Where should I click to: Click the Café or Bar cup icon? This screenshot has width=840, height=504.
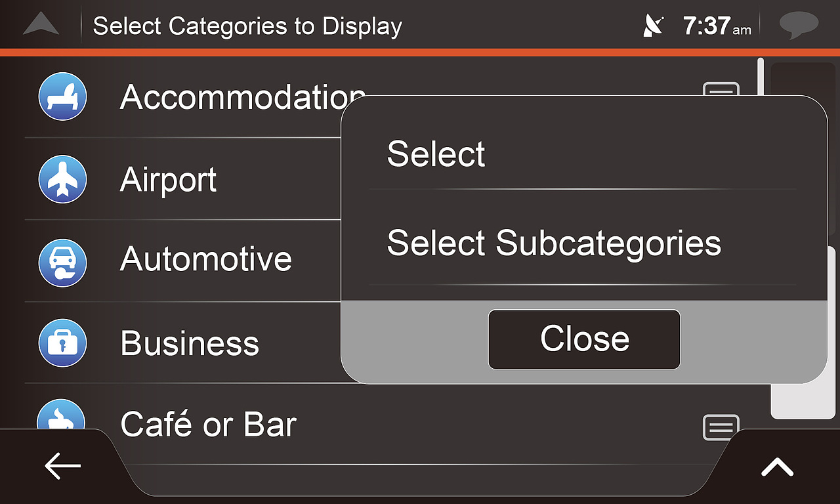point(61,417)
